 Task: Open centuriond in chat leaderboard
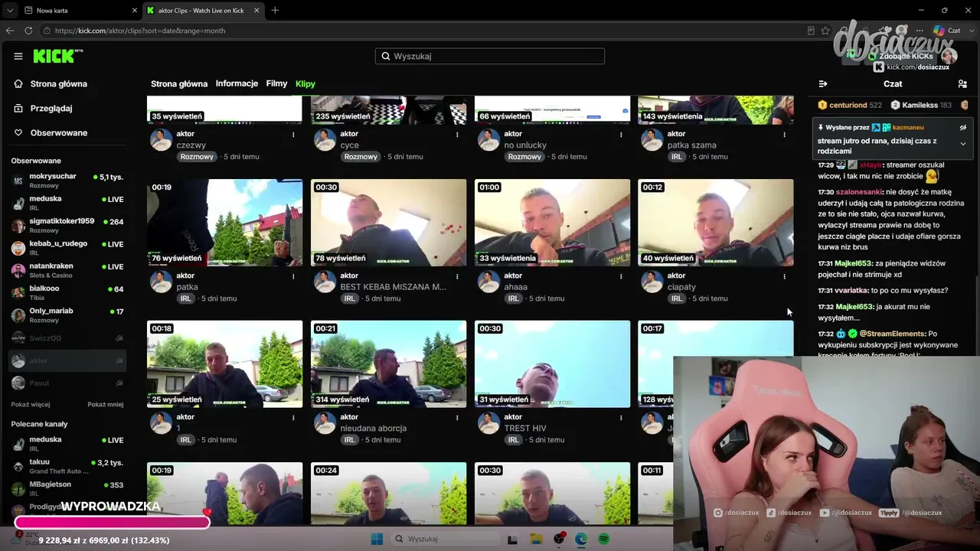(x=850, y=105)
